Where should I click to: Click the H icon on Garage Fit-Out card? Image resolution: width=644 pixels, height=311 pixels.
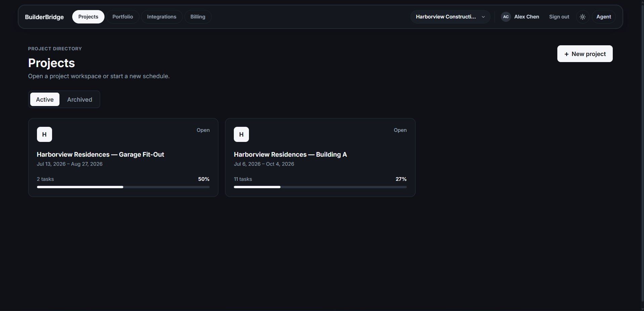pyautogui.click(x=44, y=134)
